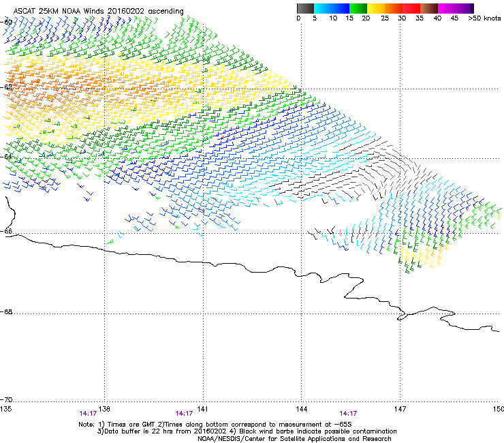Click the ASCAT 25KM NOAA Winds title
The image size is (504, 443).
(98, 11)
